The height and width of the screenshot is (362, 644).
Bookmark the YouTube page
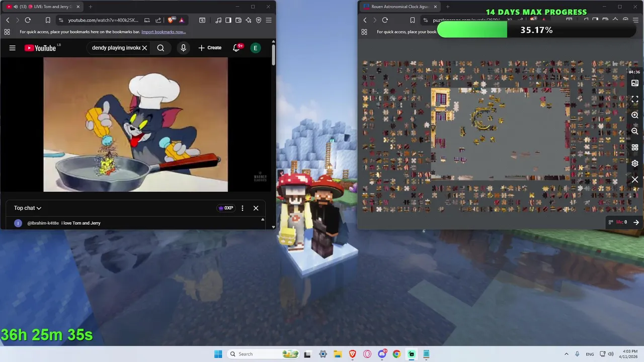(48, 20)
